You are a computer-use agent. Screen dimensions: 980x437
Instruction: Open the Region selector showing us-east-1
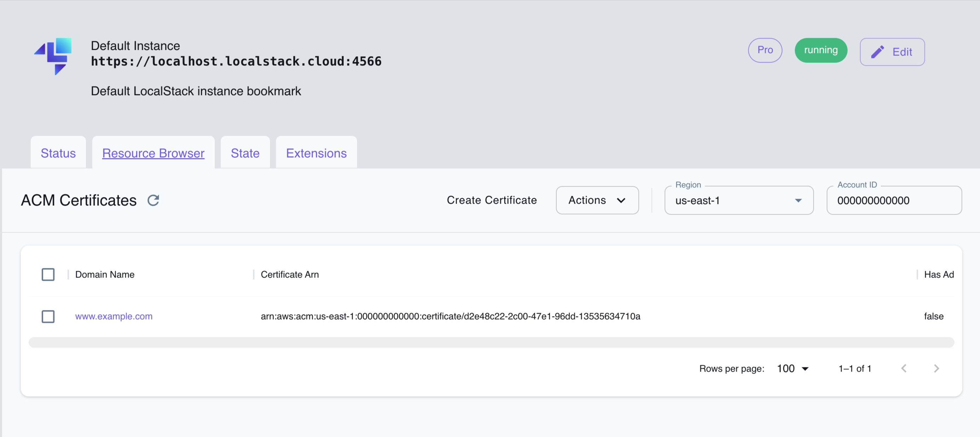pyautogui.click(x=738, y=200)
